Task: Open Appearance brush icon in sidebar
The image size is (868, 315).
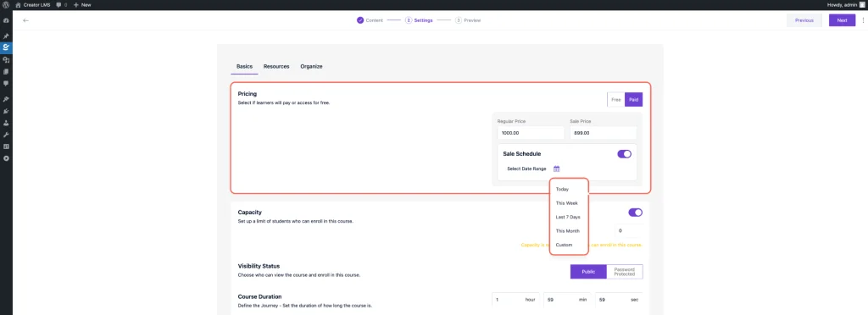Action: click(6, 99)
